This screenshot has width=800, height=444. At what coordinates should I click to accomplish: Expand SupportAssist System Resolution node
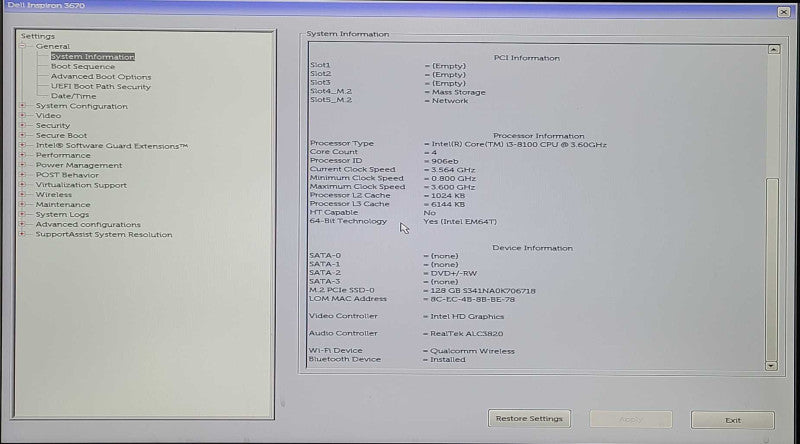pyautogui.click(x=22, y=234)
